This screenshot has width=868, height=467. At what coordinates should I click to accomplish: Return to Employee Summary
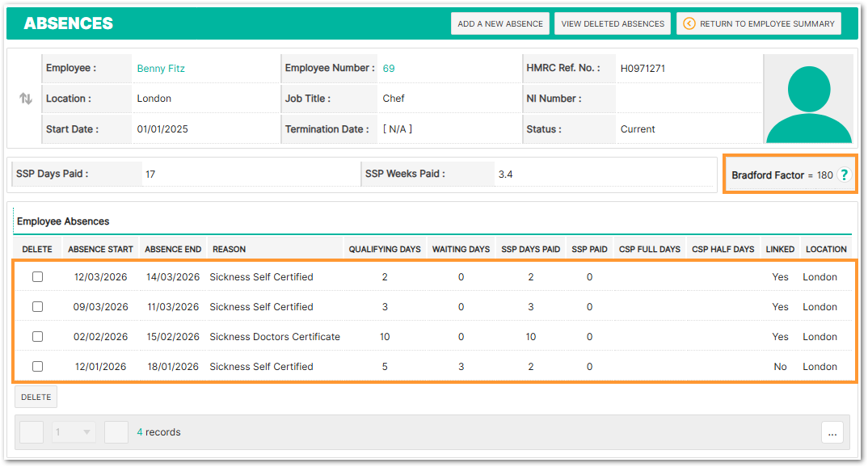(759, 23)
